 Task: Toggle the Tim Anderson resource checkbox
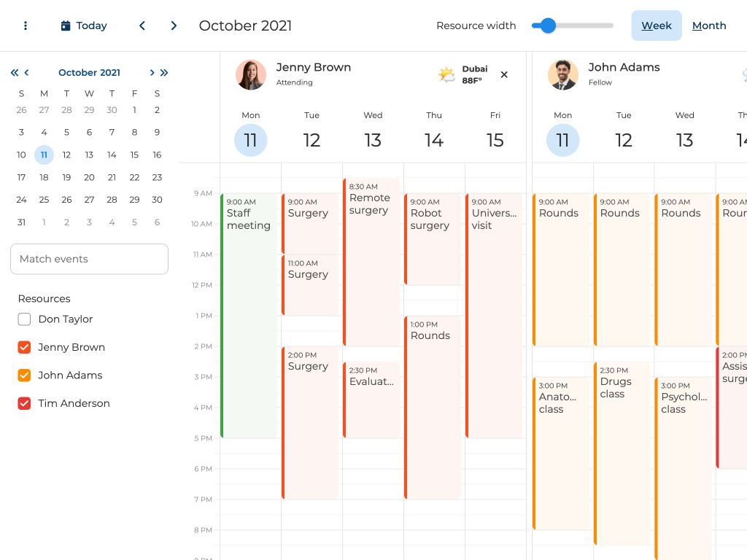(x=24, y=403)
